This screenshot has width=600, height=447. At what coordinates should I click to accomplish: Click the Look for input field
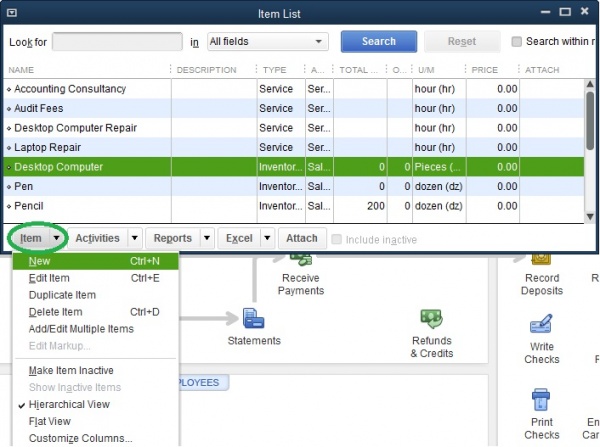pos(117,41)
